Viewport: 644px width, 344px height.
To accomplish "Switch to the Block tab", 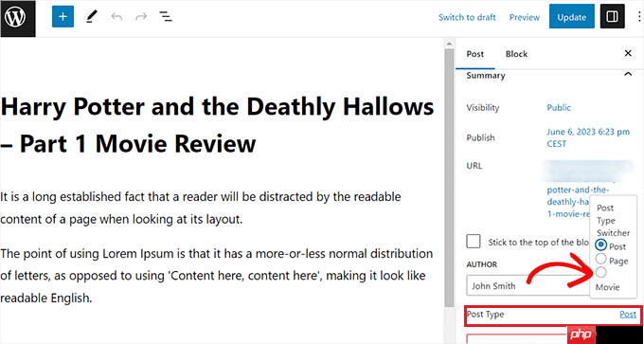I will point(516,54).
